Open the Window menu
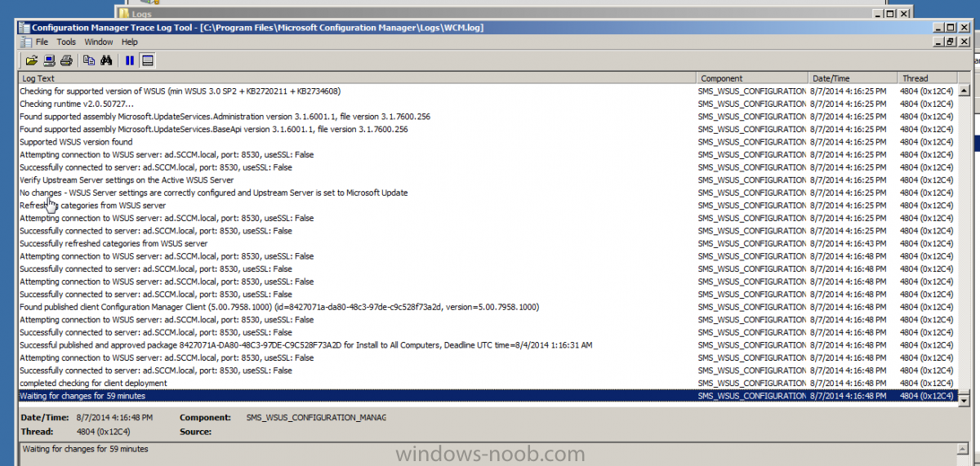This screenshot has height=466, width=980. [x=99, y=42]
